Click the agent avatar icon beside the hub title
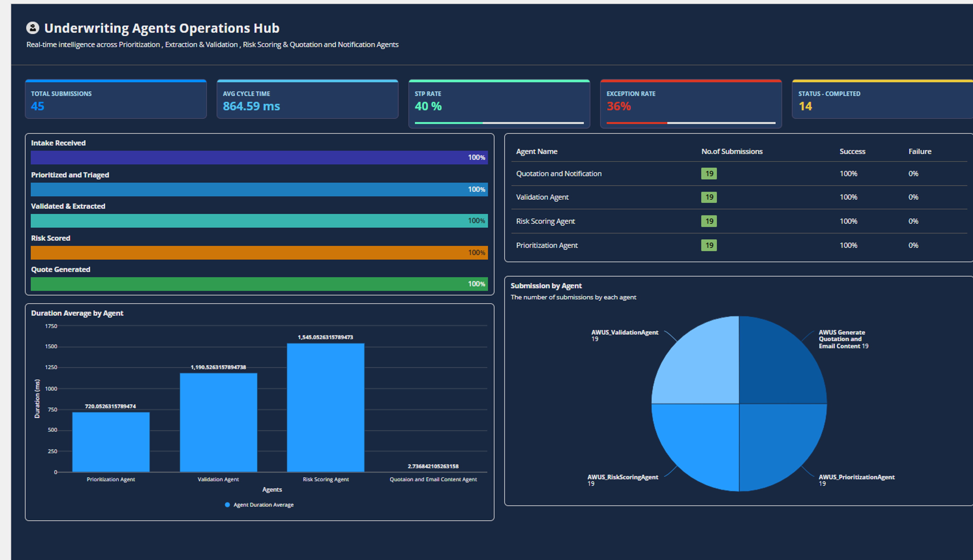973x560 pixels. point(33,28)
